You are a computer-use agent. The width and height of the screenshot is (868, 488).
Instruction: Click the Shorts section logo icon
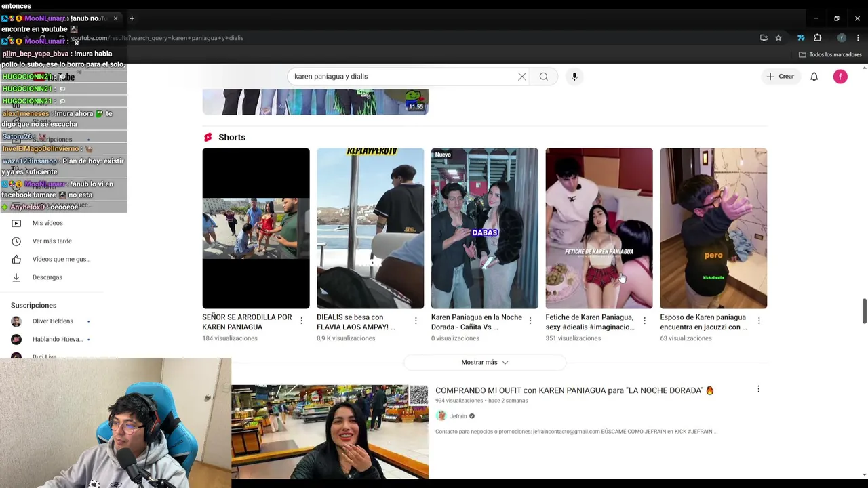pyautogui.click(x=208, y=138)
